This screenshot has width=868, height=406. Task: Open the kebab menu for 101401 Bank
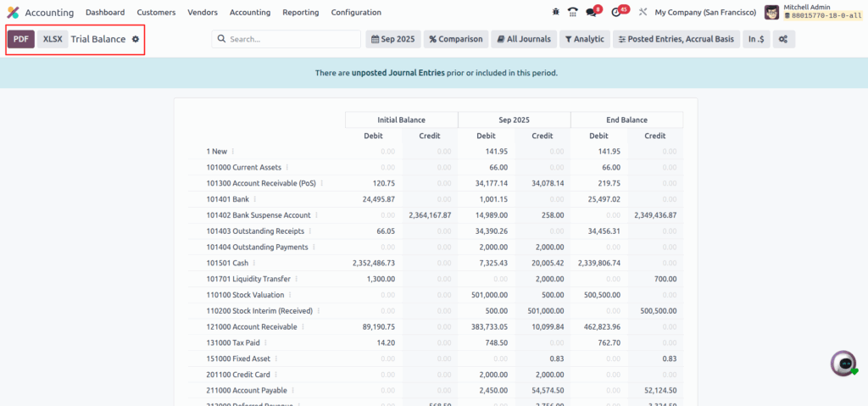254,199
